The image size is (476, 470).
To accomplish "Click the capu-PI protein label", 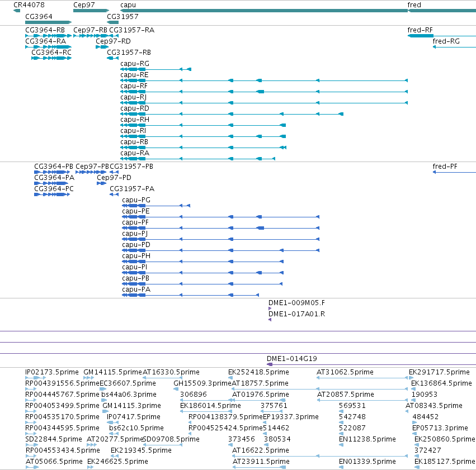I will [134, 268].
